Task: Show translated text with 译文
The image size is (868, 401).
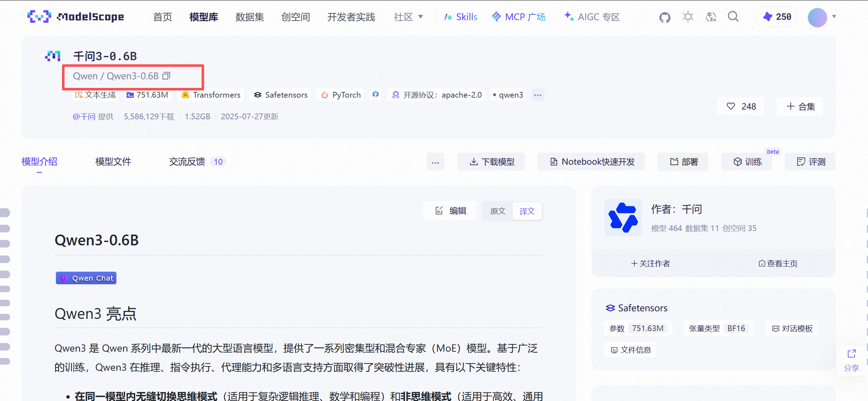Action: point(527,211)
